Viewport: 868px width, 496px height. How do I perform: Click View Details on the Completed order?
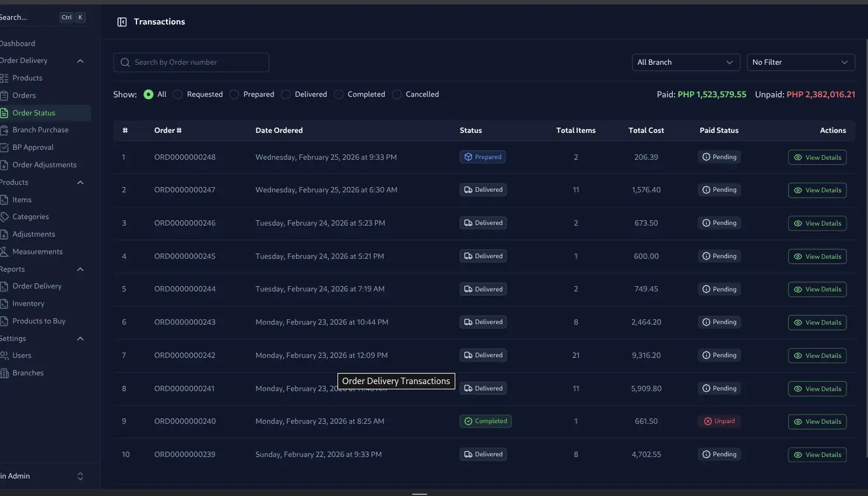[x=817, y=421]
